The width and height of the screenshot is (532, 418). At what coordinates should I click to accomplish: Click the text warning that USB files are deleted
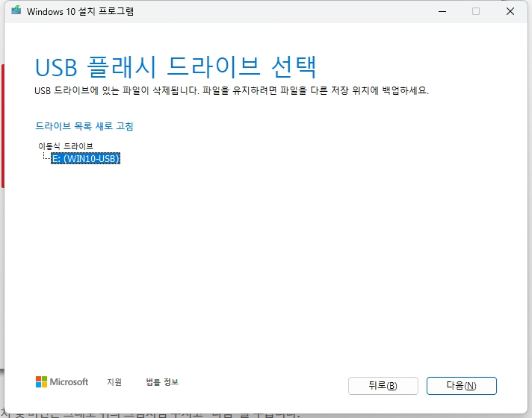(232, 90)
